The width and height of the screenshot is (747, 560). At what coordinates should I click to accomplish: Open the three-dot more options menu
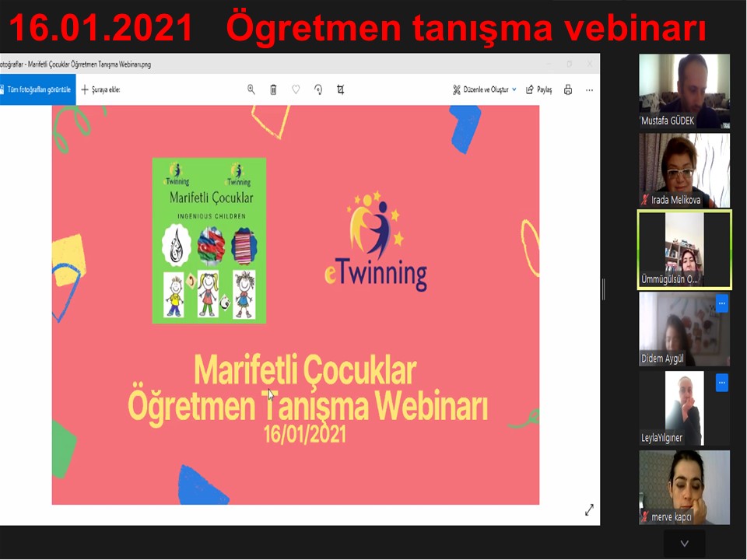(589, 90)
